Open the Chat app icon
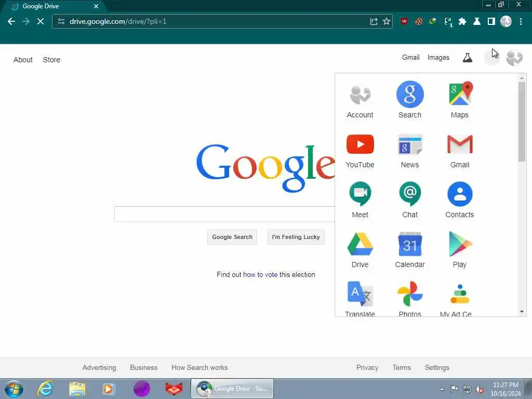 [x=410, y=200]
